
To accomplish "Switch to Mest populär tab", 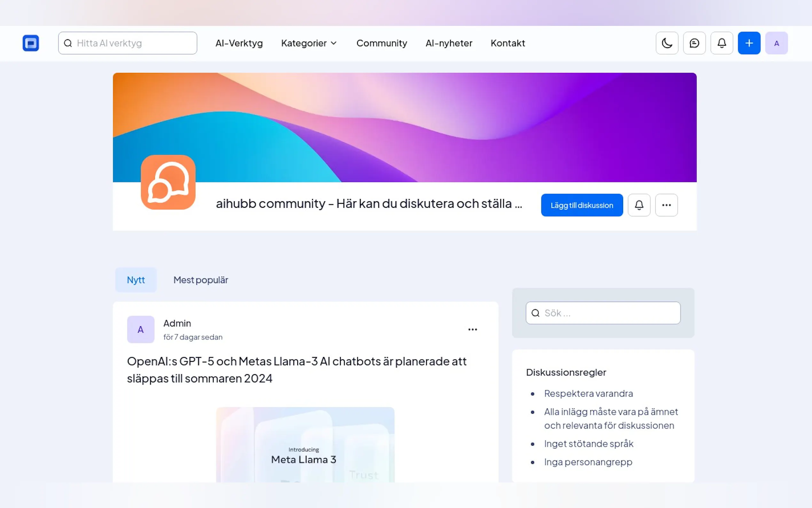I will (x=200, y=280).
